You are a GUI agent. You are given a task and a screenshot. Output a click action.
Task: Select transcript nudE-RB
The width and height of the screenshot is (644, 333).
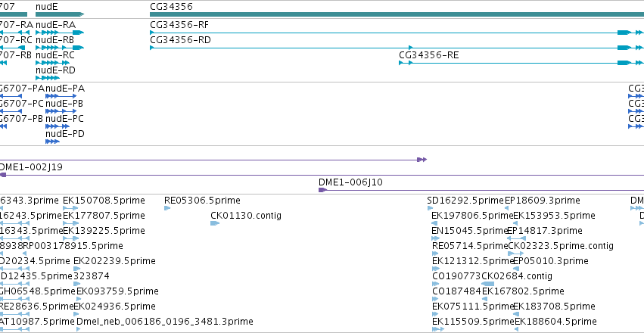pyautogui.click(x=60, y=48)
